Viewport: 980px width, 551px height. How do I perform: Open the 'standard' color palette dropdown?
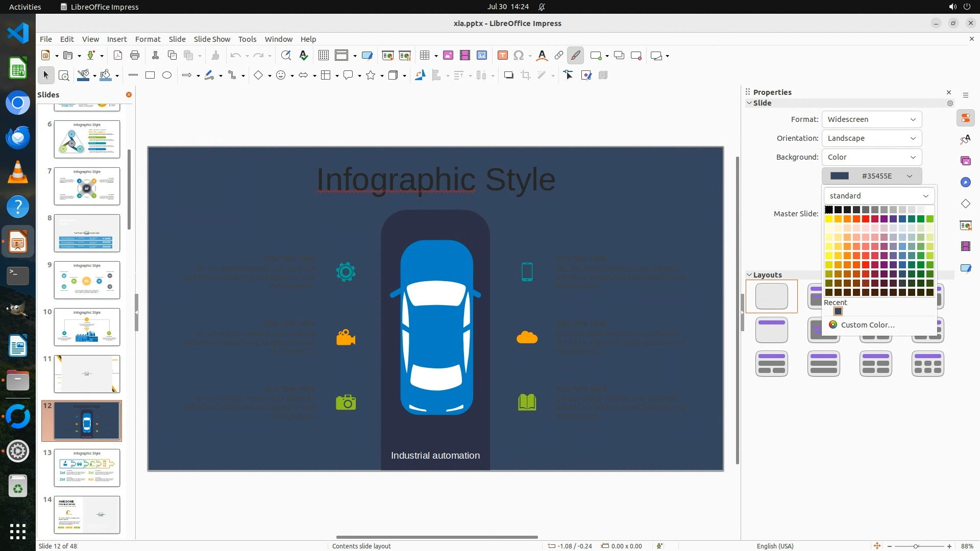tap(878, 196)
